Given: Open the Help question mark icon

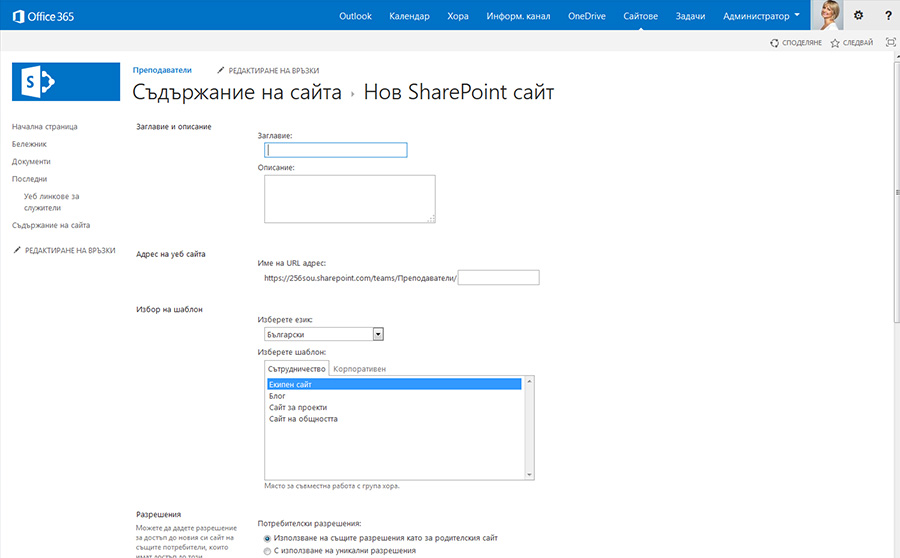Looking at the screenshot, I should [x=888, y=16].
